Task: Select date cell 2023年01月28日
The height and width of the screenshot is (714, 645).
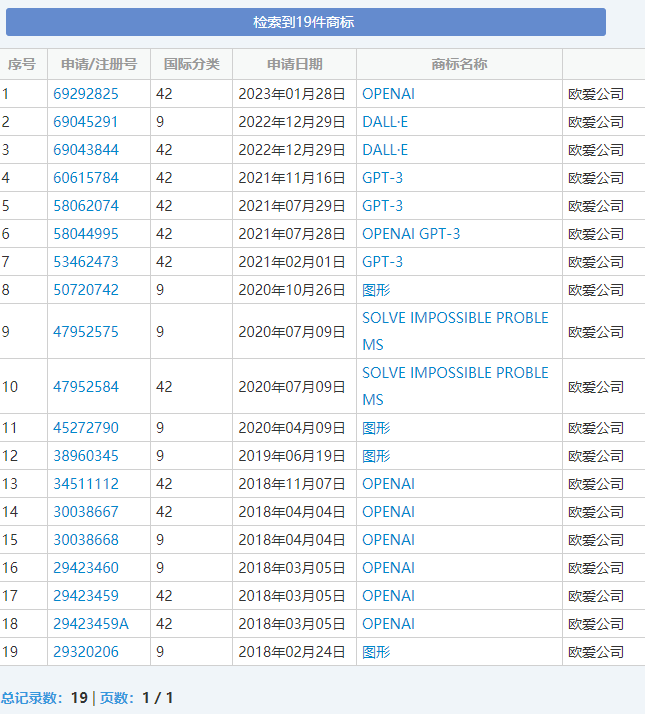Action: (x=292, y=94)
